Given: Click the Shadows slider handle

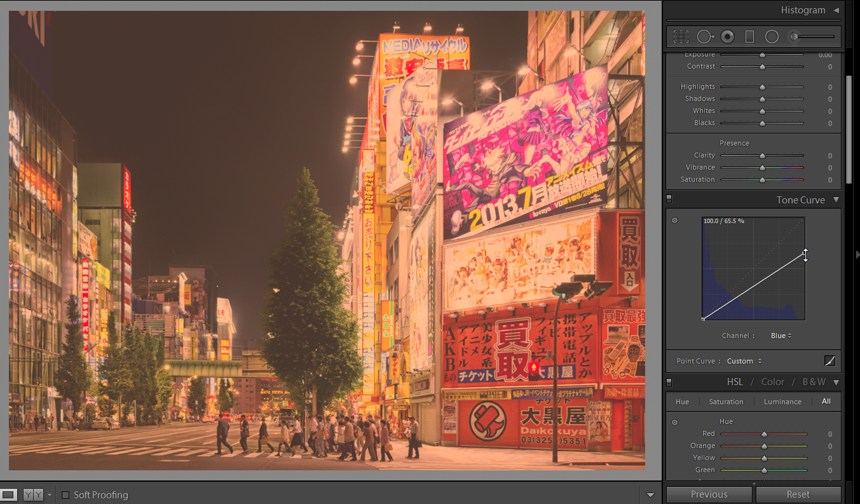Looking at the screenshot, I should tap(762, 99).
